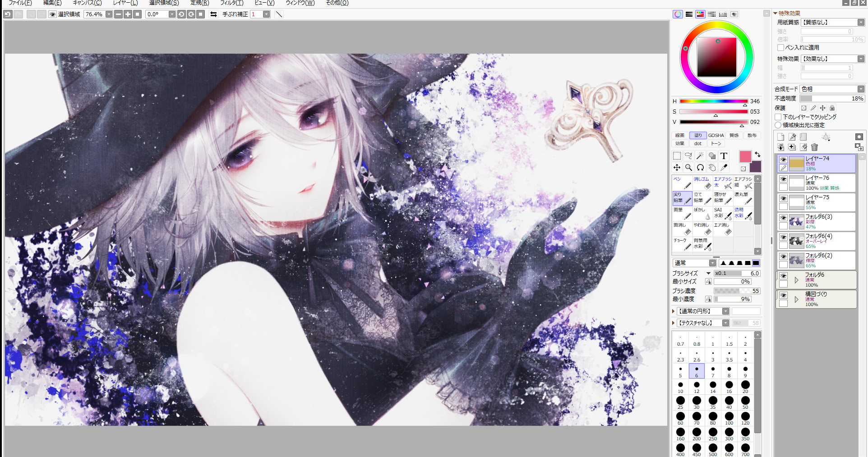The width and height of the screenshot is (868, 457).
Task: Select the rotate view tool
Action: point(700,168)
